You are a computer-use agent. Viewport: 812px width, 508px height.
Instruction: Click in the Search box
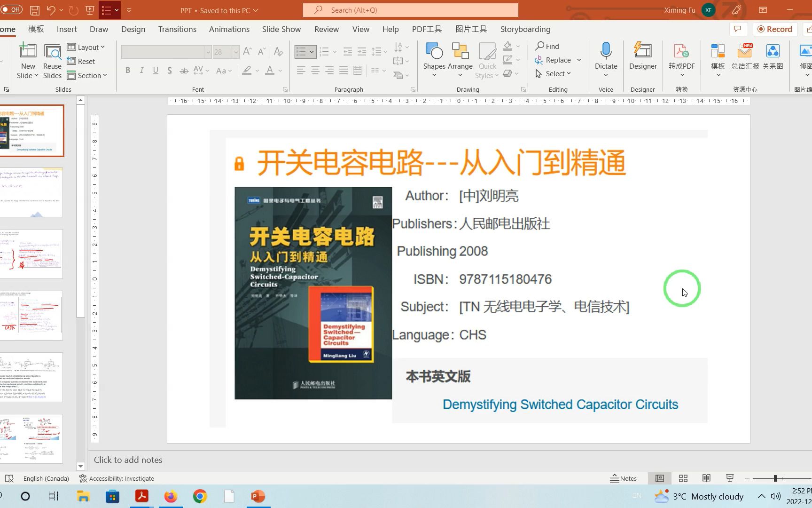tap(410, 10)
